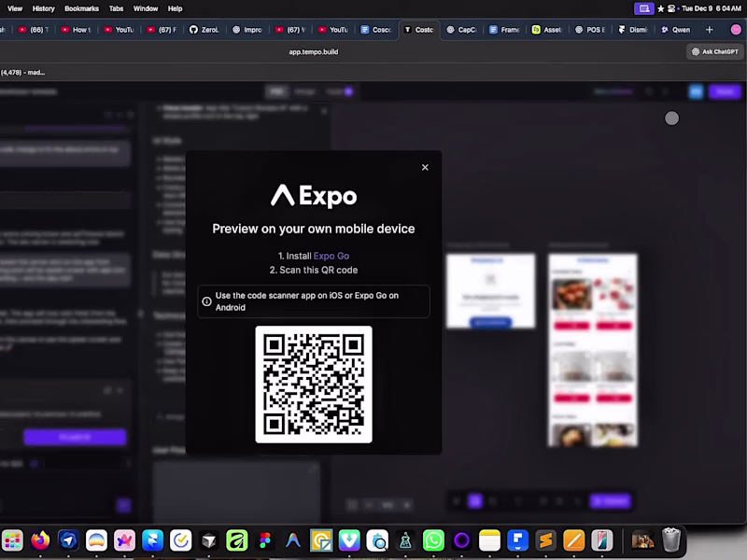Open the rainbow arch app in dock
The image size is (747, 560).
click(97, 540)
